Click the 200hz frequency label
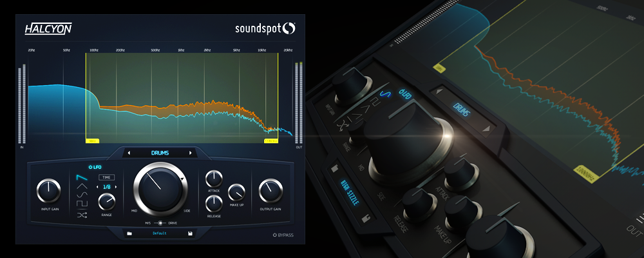Screen dimensions: 644x258 tap(120, 50)
